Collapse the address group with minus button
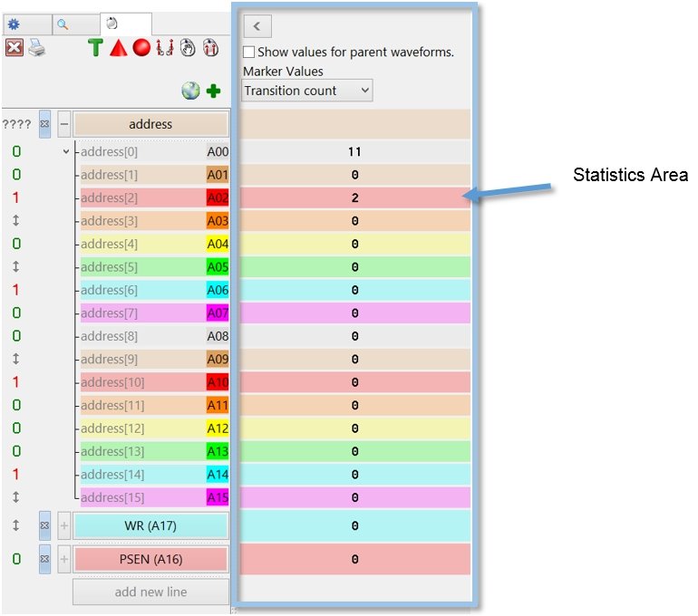Image resolution: width=698 pixels, height=616 pixels. tap(63, 124)
